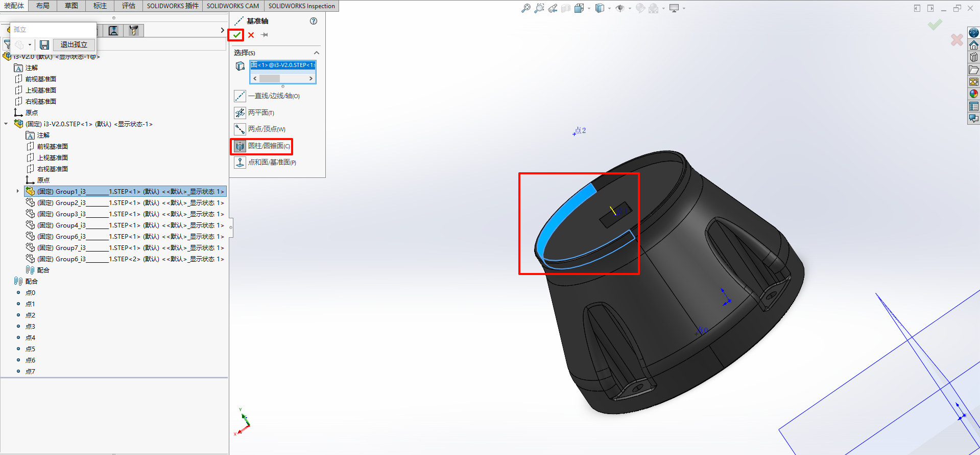Click the Zoom to Fit icon
This screenshot has width=980, height=455.
coord(526,8)
